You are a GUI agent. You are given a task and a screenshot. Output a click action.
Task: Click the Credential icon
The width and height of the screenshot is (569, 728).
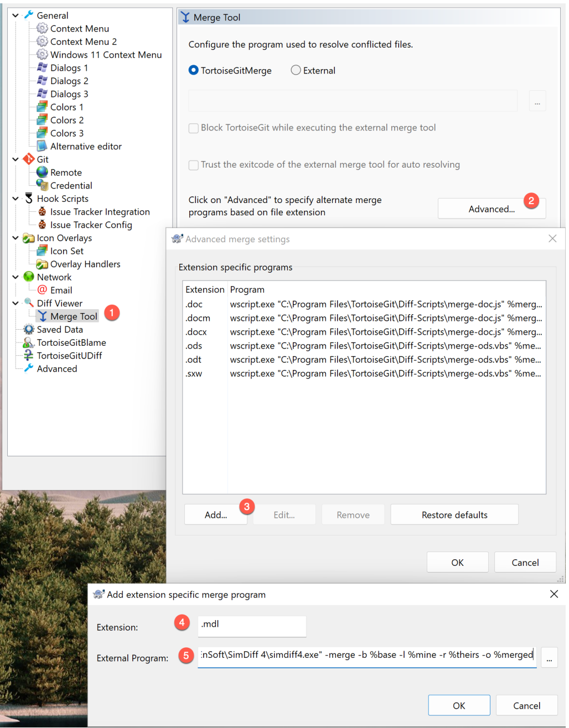tap(42, 185)
